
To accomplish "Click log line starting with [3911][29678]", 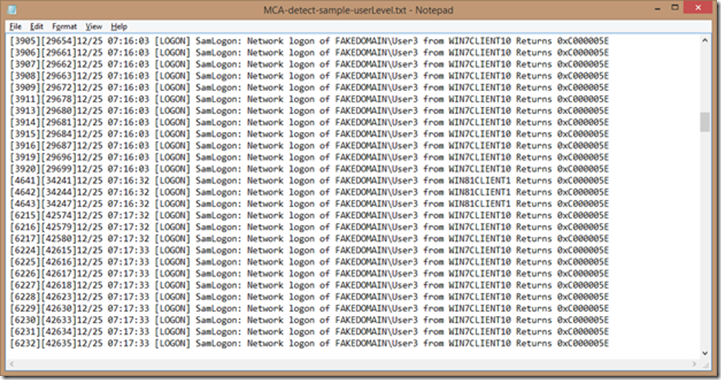I will pyautogui.click(x=309, y=99).
